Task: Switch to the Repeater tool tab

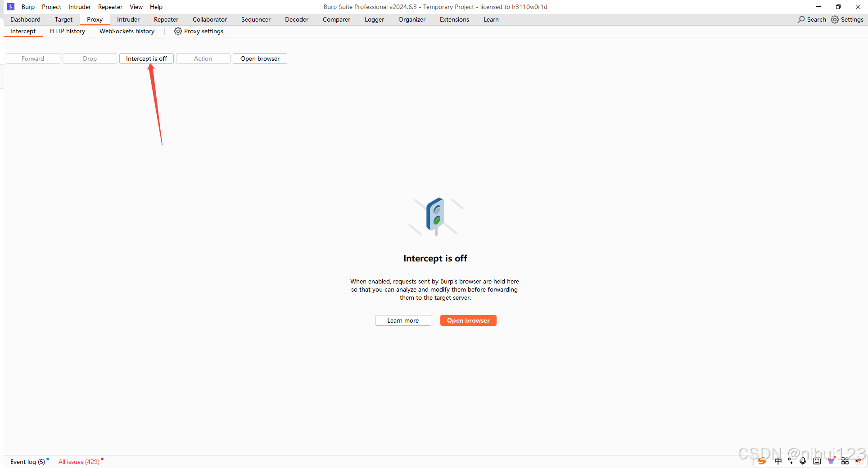Action: click(166, 19)
